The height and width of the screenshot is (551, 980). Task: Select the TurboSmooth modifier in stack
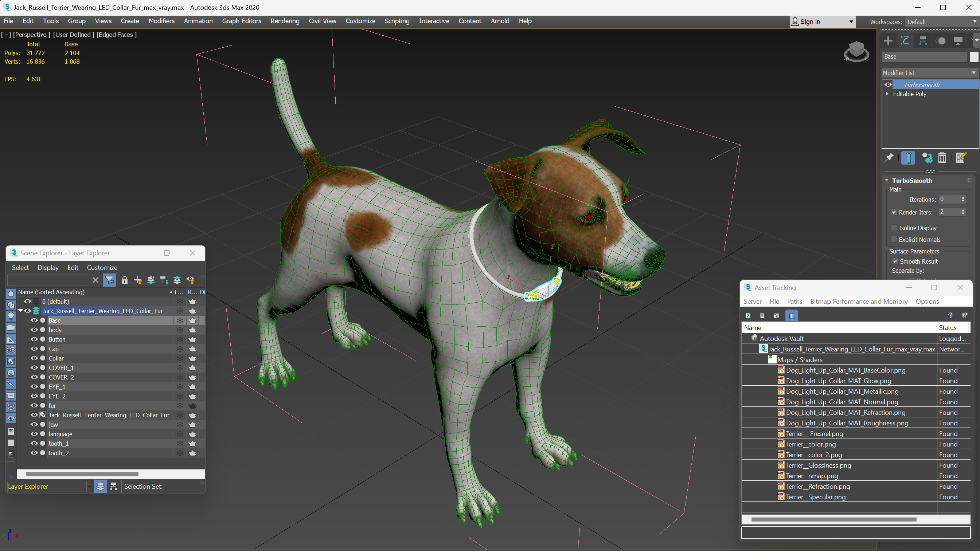(x=921, y=84)
